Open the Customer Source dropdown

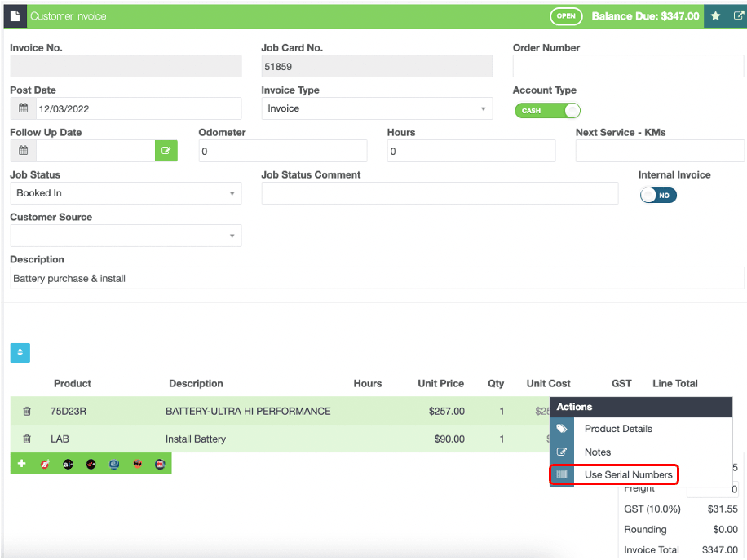(126, 236)
